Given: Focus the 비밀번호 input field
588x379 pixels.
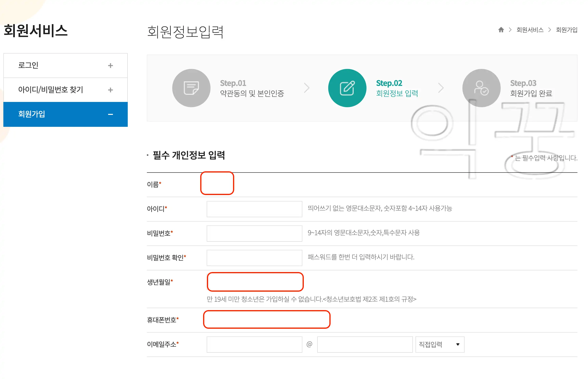Looking at the screenshot, I should (254, 233).
